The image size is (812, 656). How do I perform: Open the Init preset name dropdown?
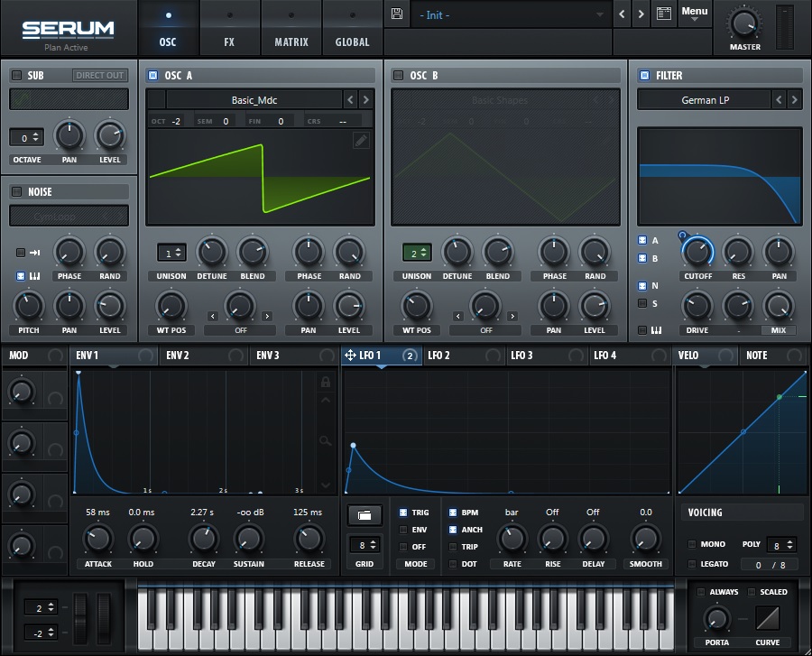510,15
